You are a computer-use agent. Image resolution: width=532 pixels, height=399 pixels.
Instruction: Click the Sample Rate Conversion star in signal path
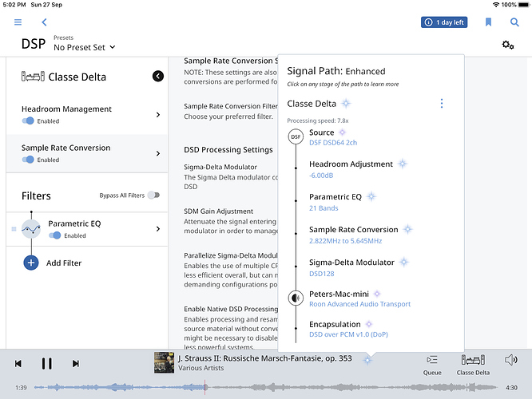pos(407,230)
